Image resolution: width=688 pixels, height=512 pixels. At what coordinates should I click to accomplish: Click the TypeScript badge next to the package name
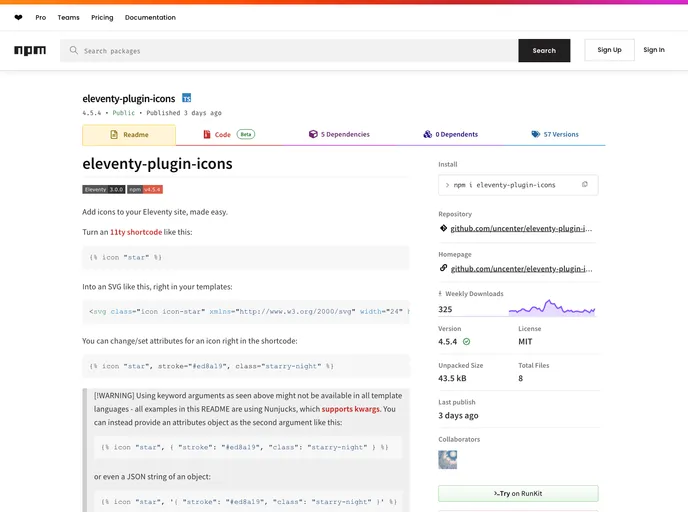point(186,98)
